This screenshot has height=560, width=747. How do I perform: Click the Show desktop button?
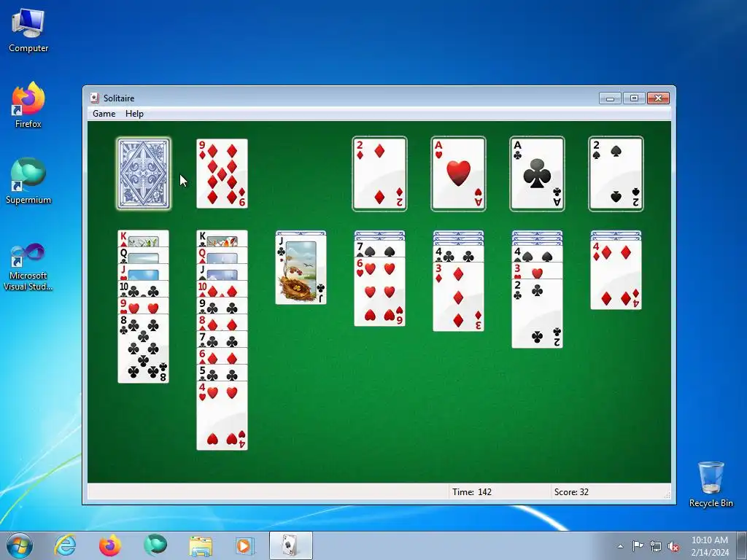coord(742,545)
